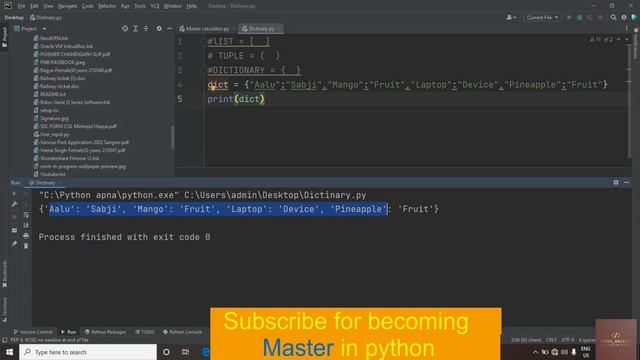Screen dimensions: 640x360
Task: Click the Bookmarks vertical tool window button
Action: point(4,273)
